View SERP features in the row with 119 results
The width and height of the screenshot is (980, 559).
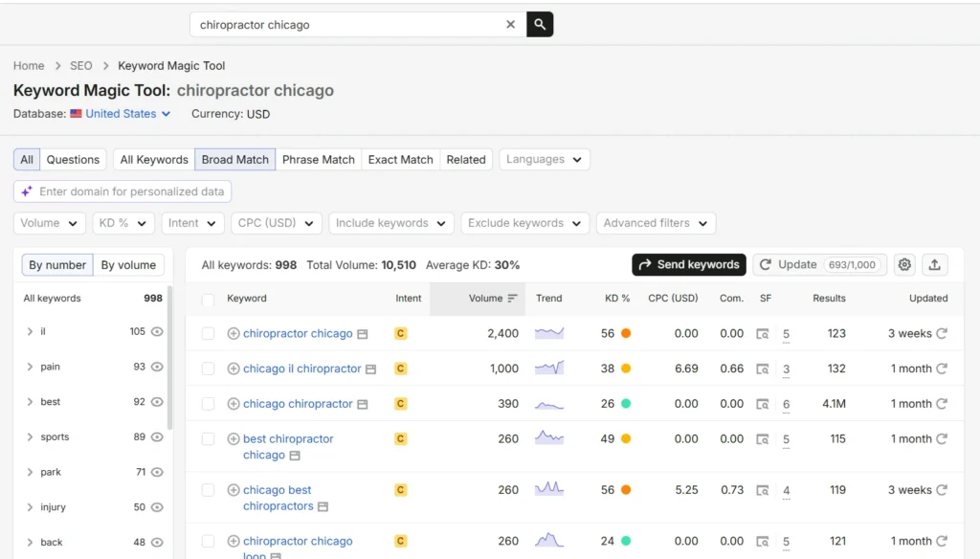click(763, 490)
